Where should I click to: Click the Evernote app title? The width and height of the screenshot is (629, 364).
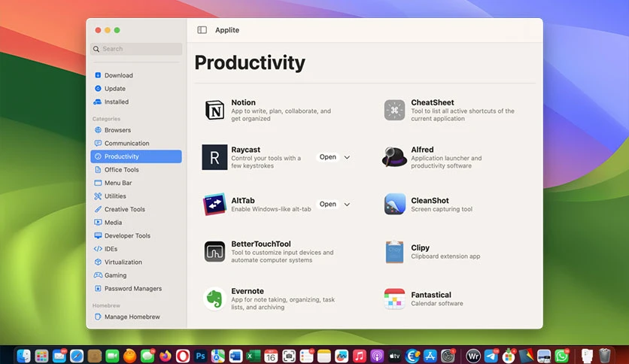point(248,291)
